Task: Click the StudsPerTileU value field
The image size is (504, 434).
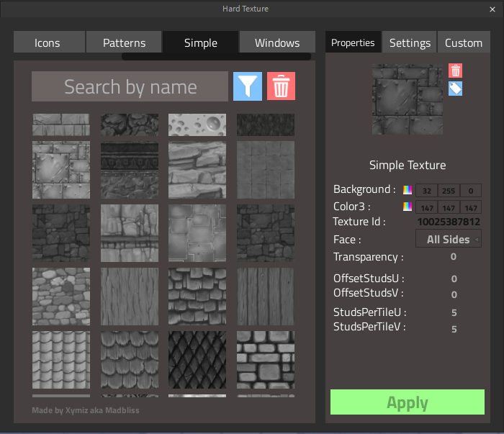Action: coord(454,312)
